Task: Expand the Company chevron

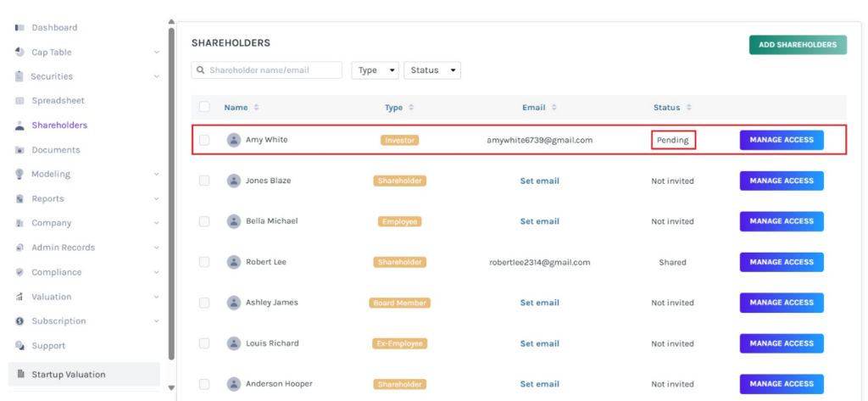Action: click(157, 223)
